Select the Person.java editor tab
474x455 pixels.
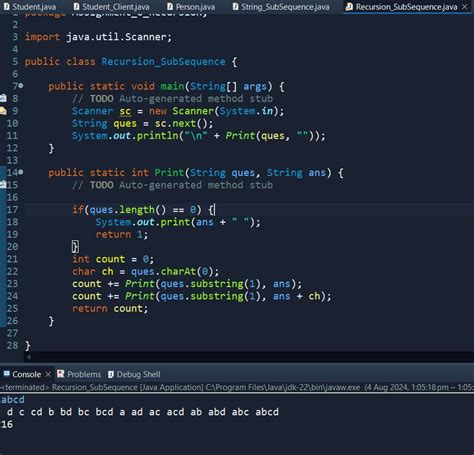(x=191, y=7)
